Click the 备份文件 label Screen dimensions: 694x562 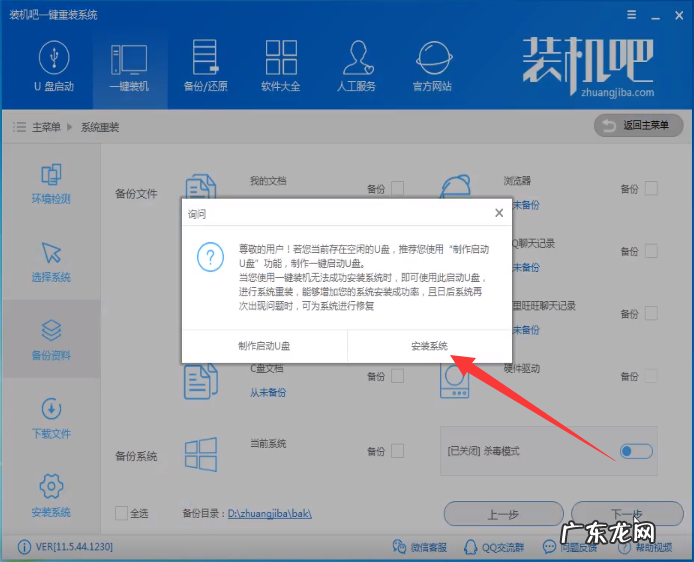tap(136, 193)
